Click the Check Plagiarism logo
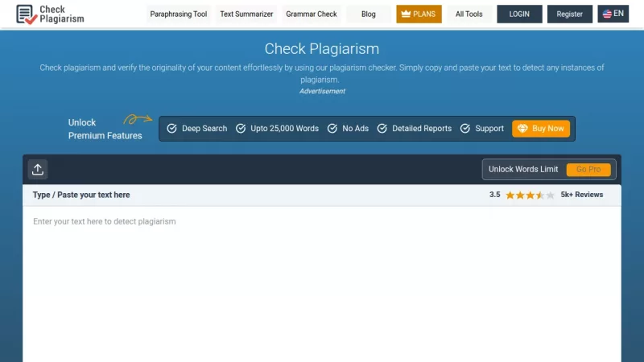The height and width of the screenshot is (362, 644). point(50,14)
